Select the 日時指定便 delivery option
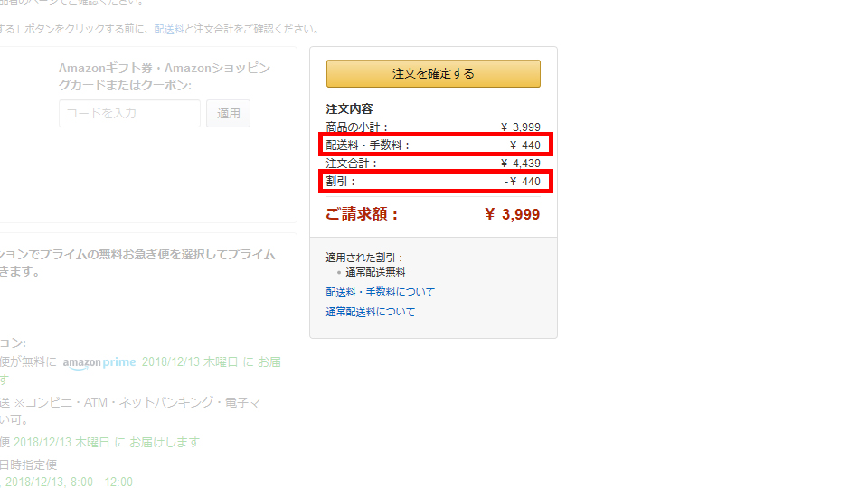 pos(29,465)
